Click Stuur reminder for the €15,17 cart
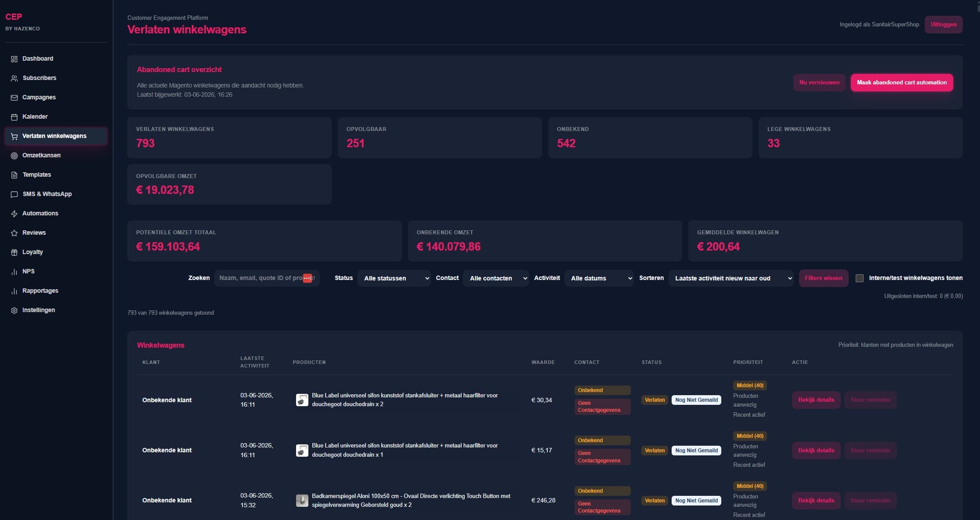Viewport: 980px width, 520px height. pyautogui.click(x=871, y=451)
